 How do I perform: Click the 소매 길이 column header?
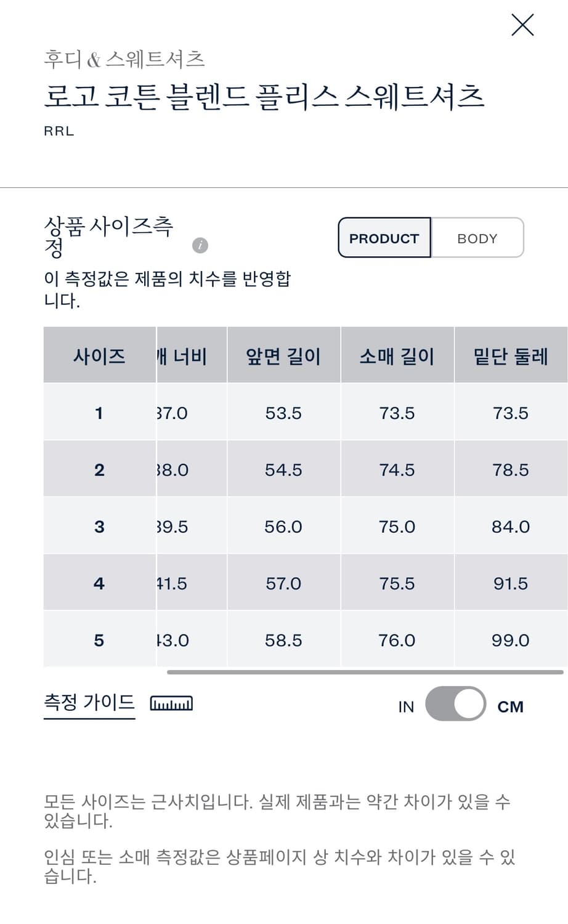click(397, 355)
